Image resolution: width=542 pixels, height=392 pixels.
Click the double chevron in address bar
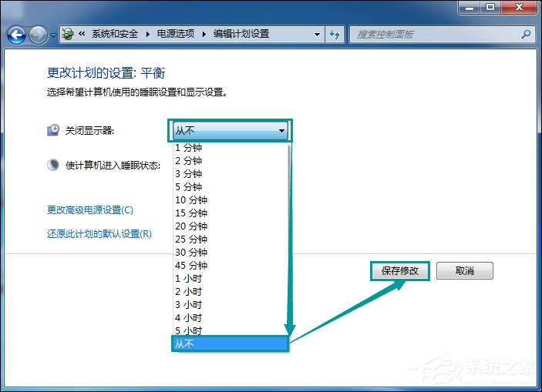(82, 34)
